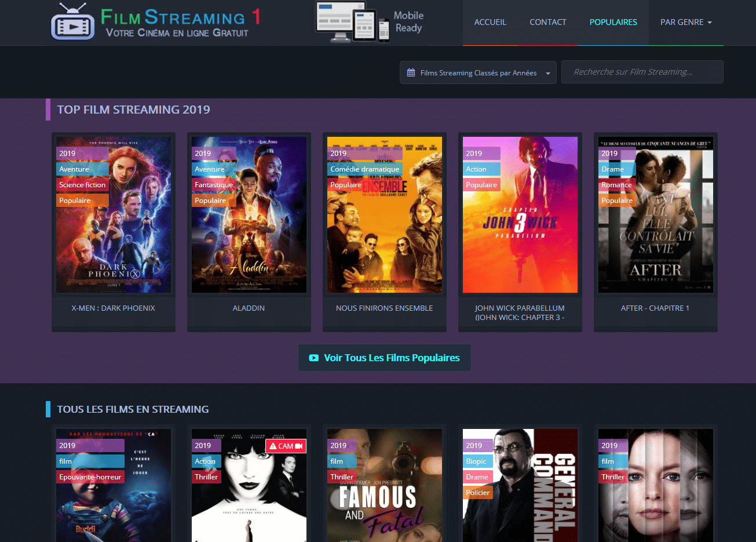The height and width of the screenshot is (542, 756).
Task: Click the Film Streaming 1 TV logo
Action: point(73,23)
